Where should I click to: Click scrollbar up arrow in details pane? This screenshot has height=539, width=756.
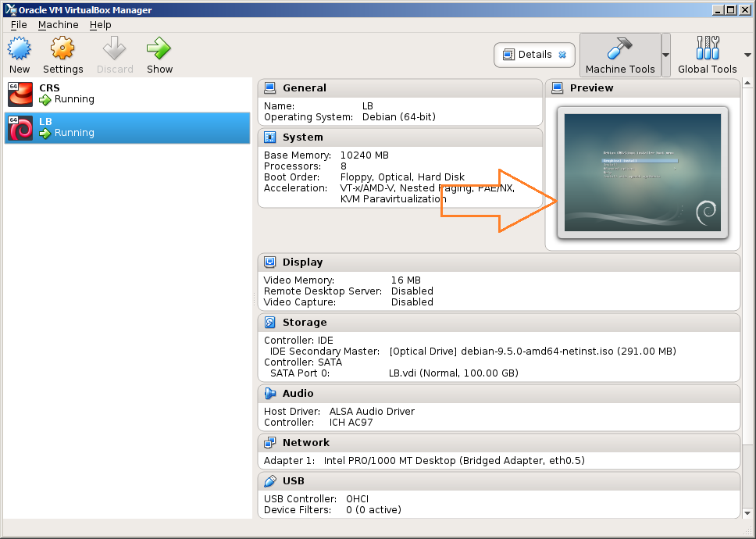747,84
